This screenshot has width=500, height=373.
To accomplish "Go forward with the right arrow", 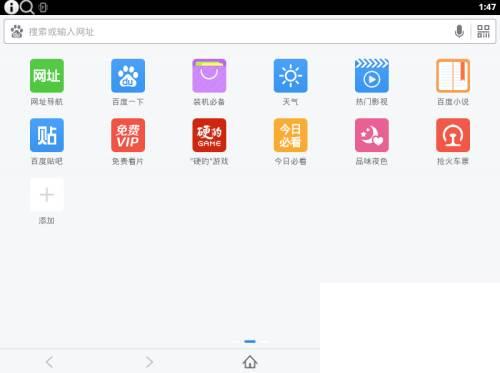I will pyautogui.click(x=149, y=362).
